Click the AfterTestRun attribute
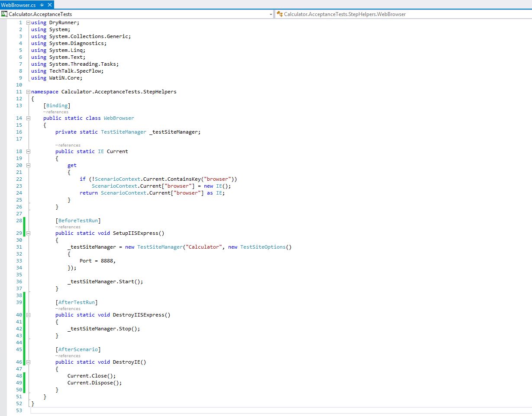The image size is (532, 416). tap(77, 302)
